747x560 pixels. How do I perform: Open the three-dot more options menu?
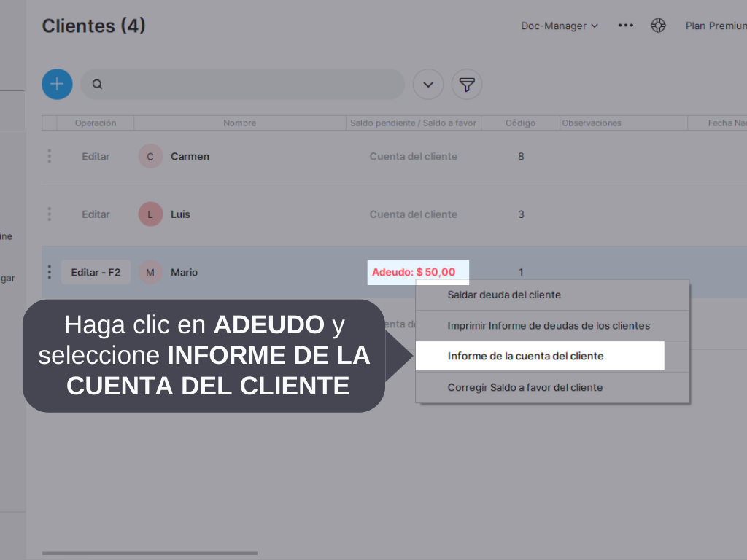pyautogui.click(x=625, y=26)
